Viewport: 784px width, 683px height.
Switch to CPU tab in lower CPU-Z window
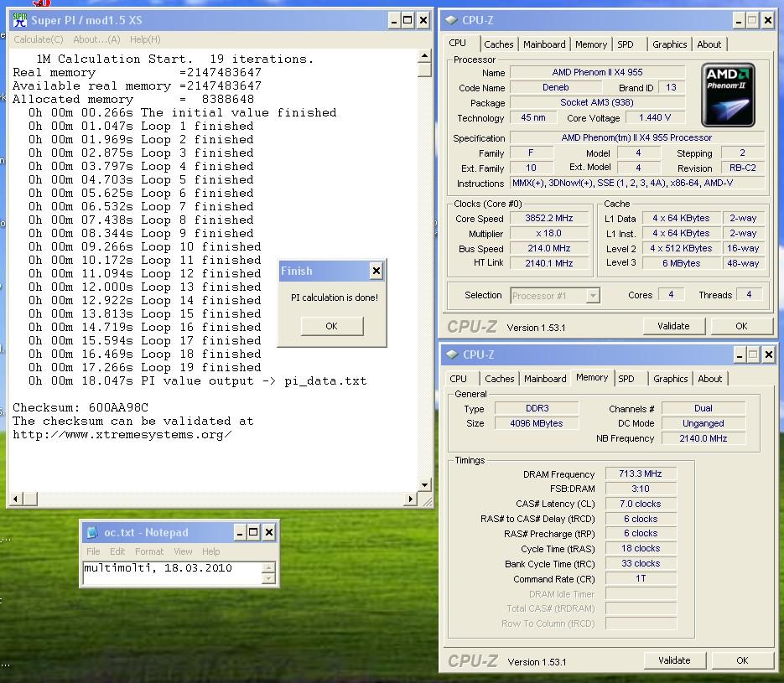(x=458, y=379)
